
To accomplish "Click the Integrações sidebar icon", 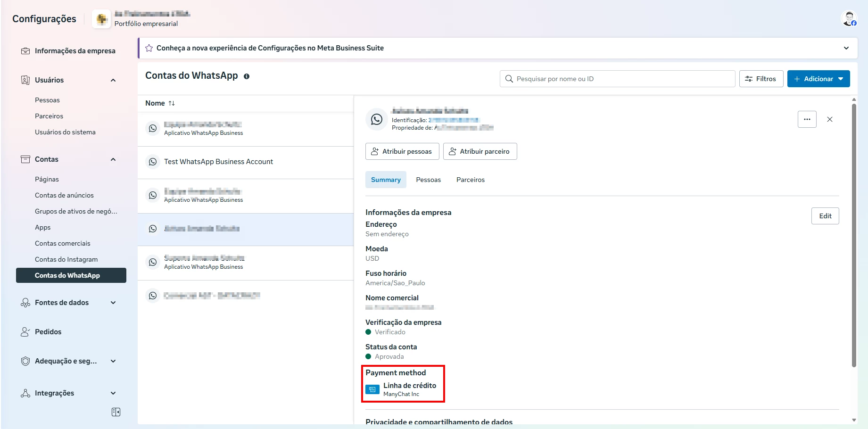I will pos(25,393).
